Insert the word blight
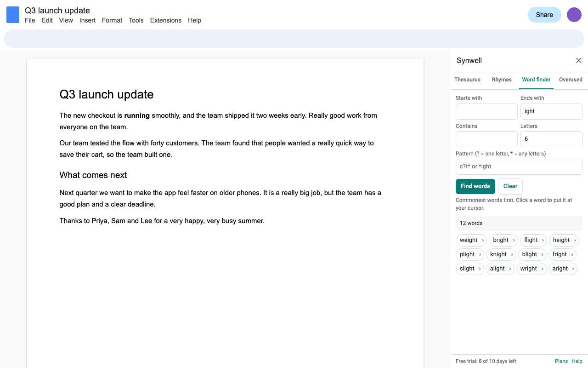Screen dimensions: 588x368 click(530, 254)
